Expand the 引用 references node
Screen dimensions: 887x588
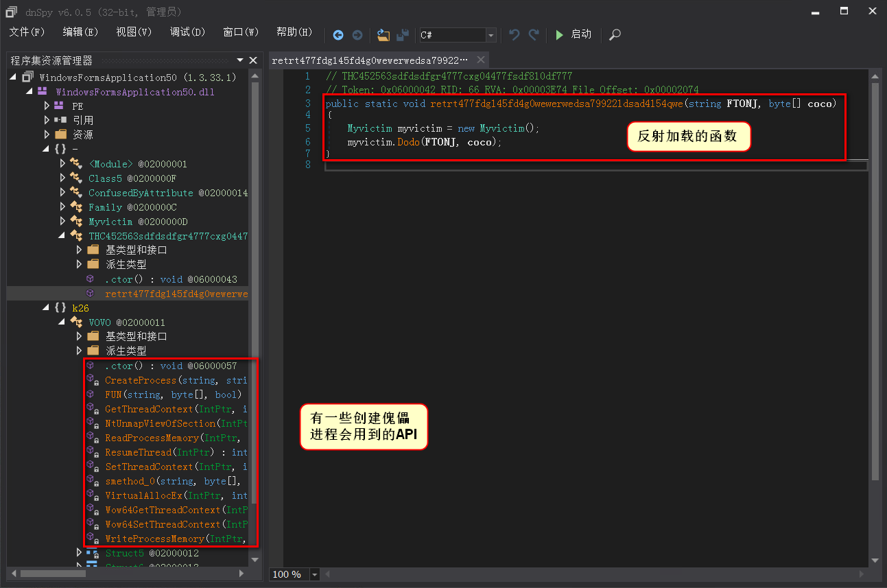47,121
